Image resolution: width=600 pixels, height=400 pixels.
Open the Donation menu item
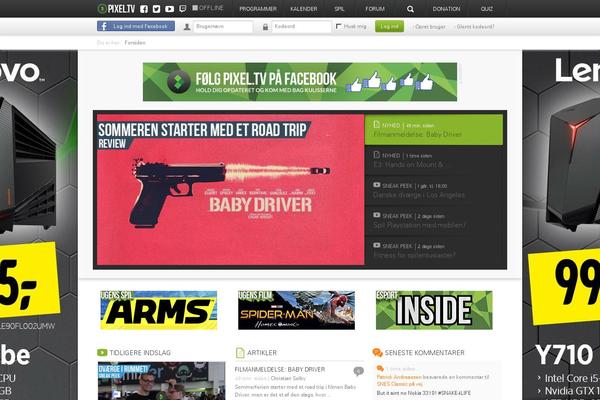coord(446,9)
